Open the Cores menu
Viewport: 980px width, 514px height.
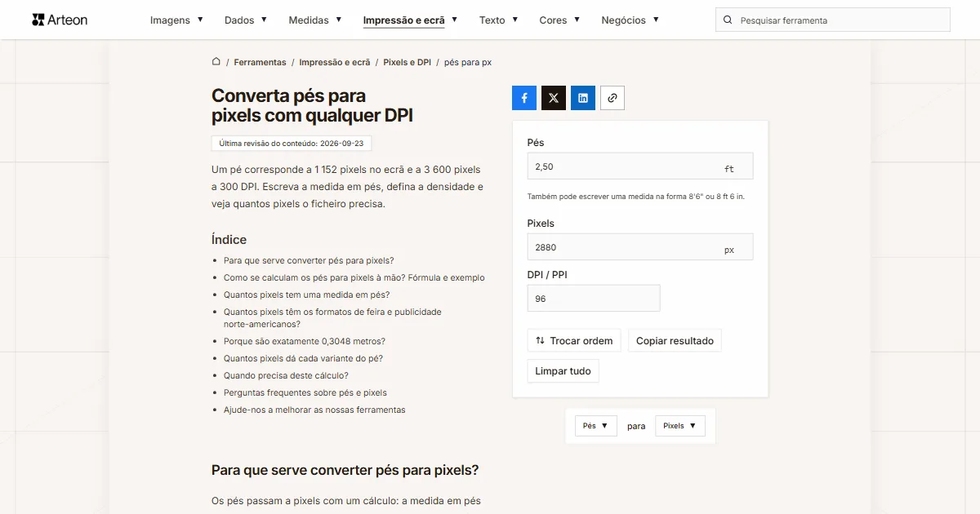(x=559, y=20)
